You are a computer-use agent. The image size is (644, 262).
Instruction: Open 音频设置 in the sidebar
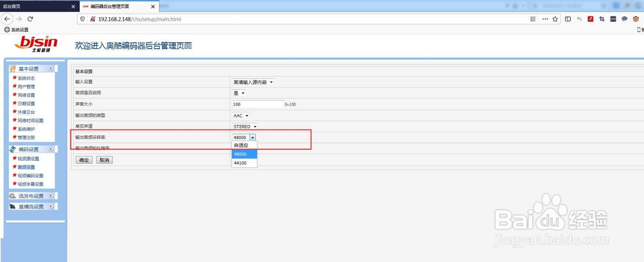[x=26, y=167]
